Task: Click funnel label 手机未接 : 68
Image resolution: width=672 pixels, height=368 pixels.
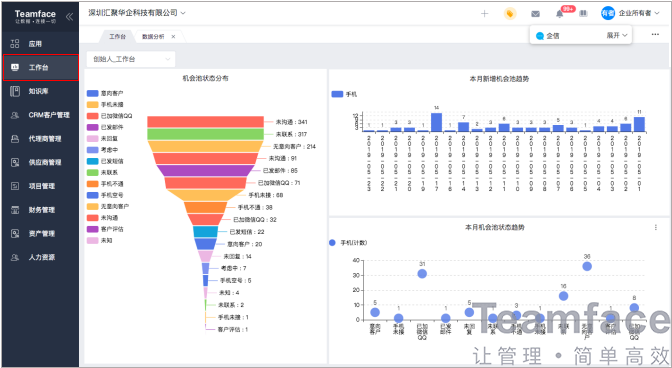Action: click(266, 195)
